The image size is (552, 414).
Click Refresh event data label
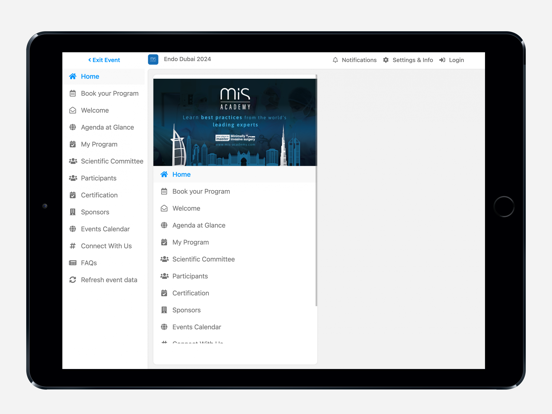[109, 280]
